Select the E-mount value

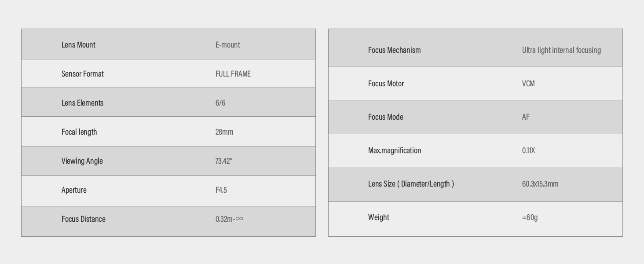tap(227, 45)
